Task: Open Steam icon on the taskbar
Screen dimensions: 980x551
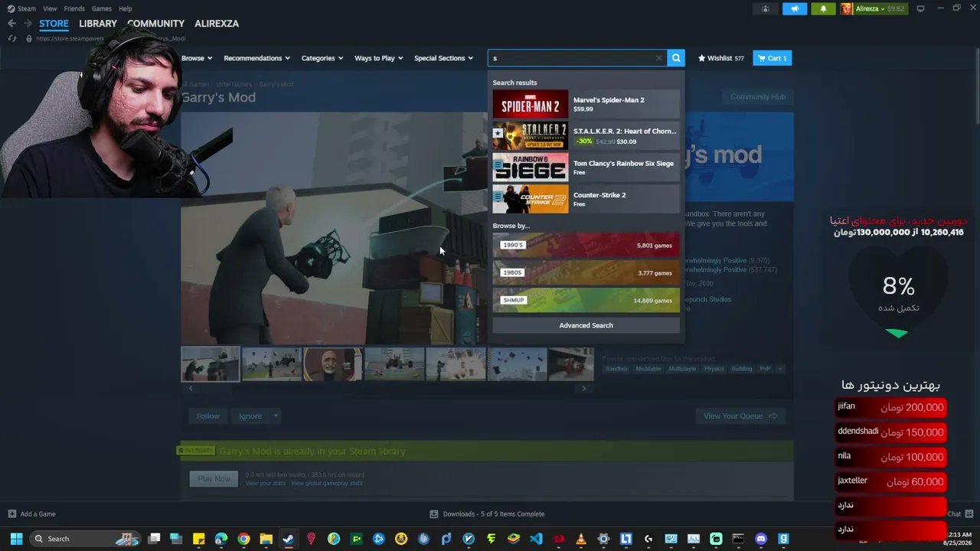Action: pyautogui.click(x=288, y=539)
